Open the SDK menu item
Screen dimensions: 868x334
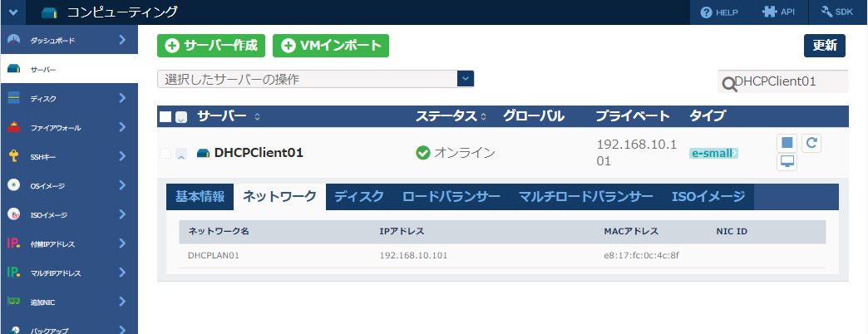[x=838, y=12]
